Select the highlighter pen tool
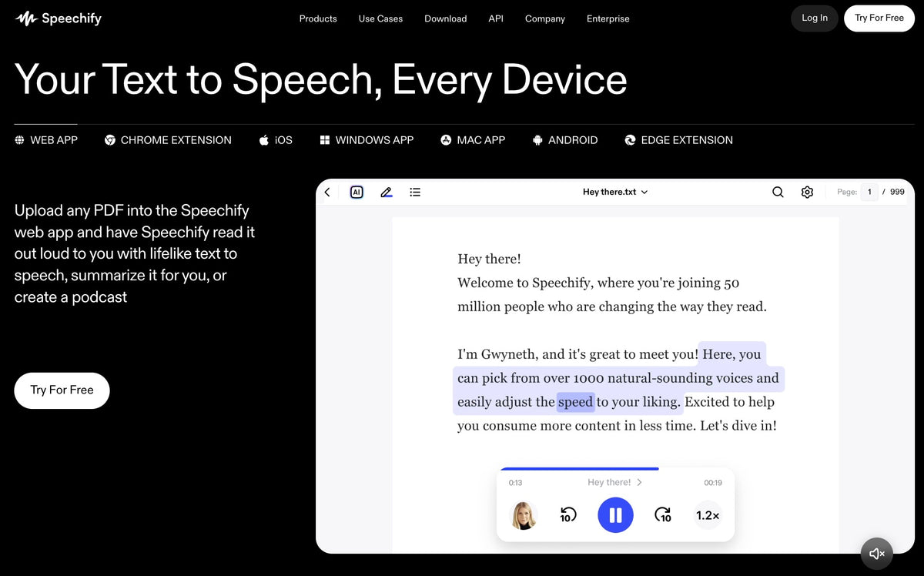 387,192
